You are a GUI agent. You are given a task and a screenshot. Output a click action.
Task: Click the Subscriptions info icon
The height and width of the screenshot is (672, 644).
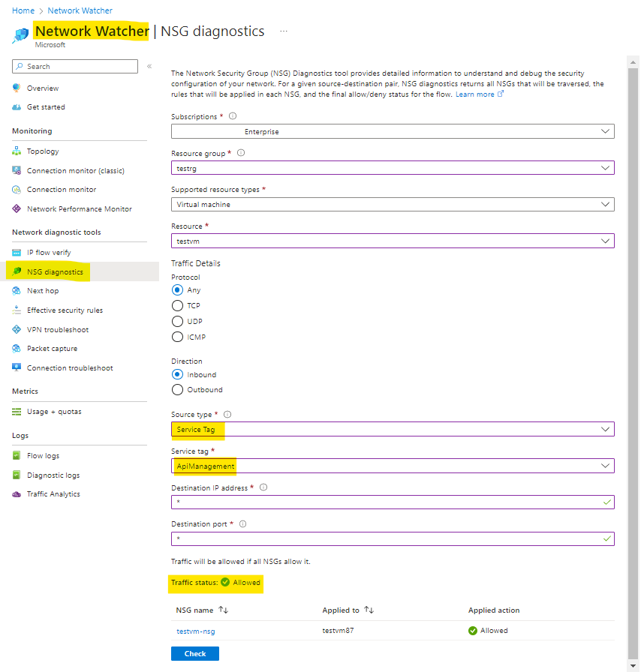(x=233, y=116)
